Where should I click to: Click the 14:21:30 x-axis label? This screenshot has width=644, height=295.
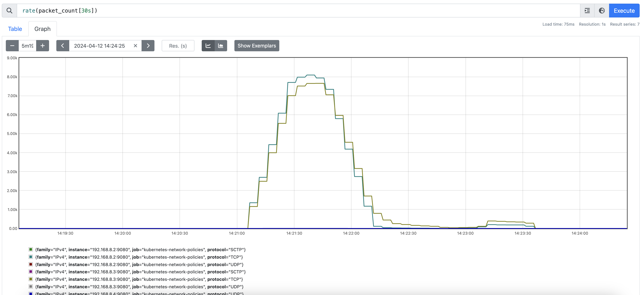(294, 233)
